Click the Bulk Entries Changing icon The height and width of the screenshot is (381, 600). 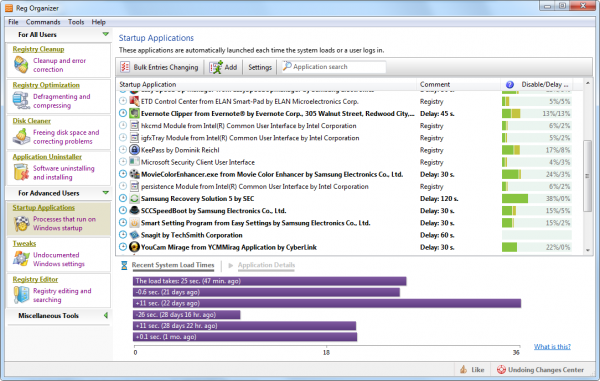tap(125, 67)
